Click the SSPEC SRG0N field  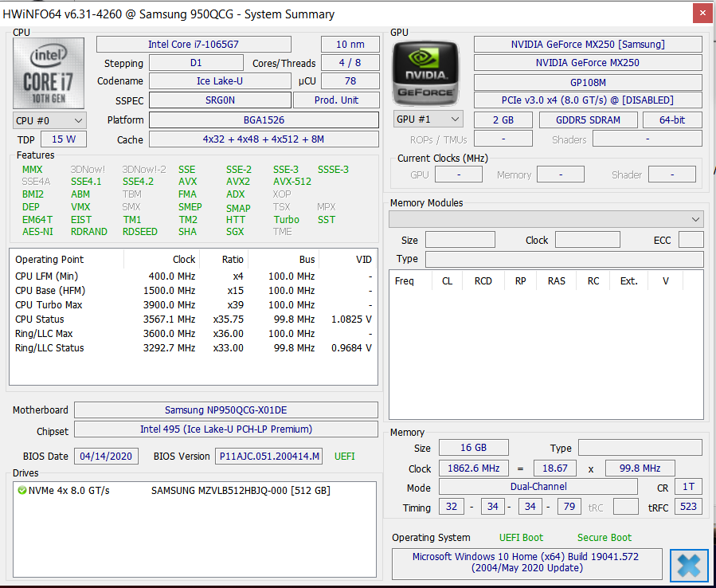[220, 100]
